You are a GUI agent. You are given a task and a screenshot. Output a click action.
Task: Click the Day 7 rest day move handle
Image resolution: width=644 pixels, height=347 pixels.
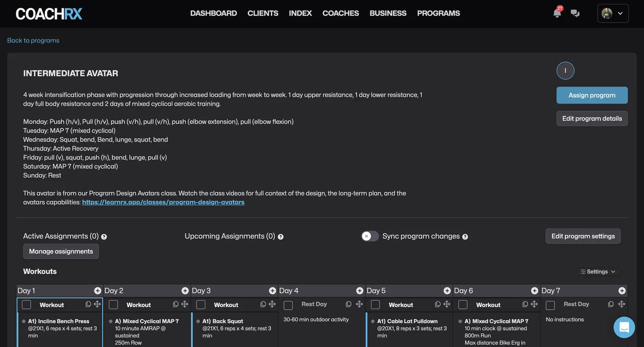coord(621,304)
